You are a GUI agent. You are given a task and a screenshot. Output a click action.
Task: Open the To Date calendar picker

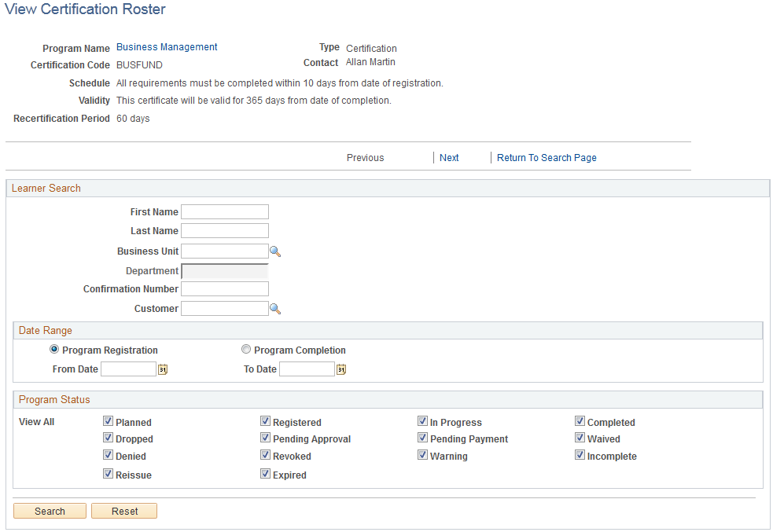point(341,369)
